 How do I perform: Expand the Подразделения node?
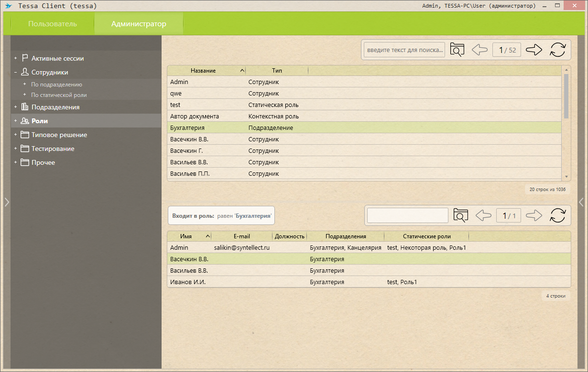(15, 107)
